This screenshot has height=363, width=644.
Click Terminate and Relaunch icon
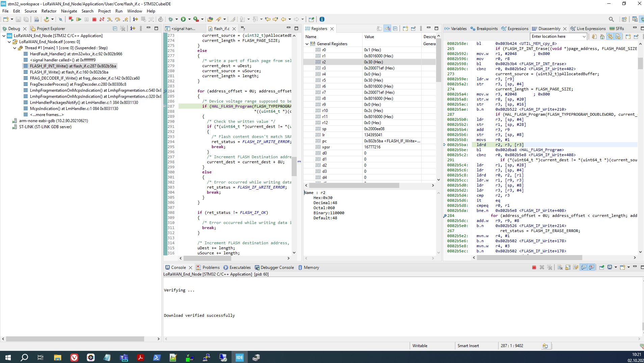[x=71, y=20]
